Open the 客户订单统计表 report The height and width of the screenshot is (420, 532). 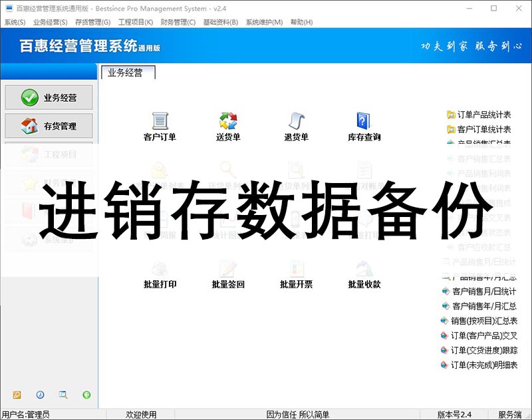click(484, 129)
